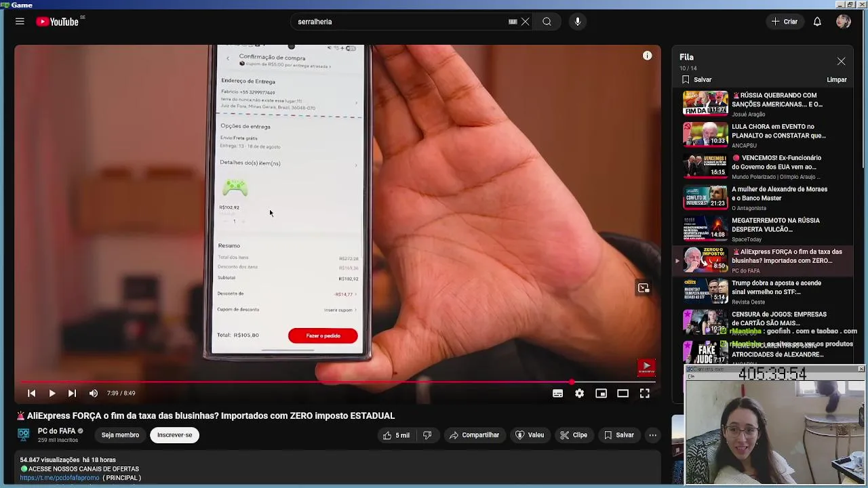This screenshot has width=868, height=488.
Task: Open more actions three-dot menu
Action: pos(652,435)
